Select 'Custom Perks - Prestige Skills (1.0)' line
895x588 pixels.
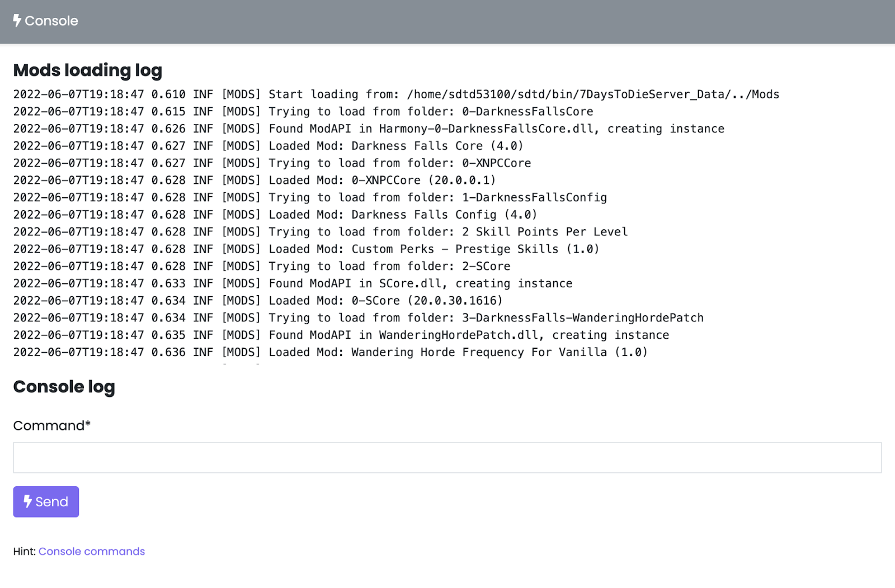click(x=307, y=249)
